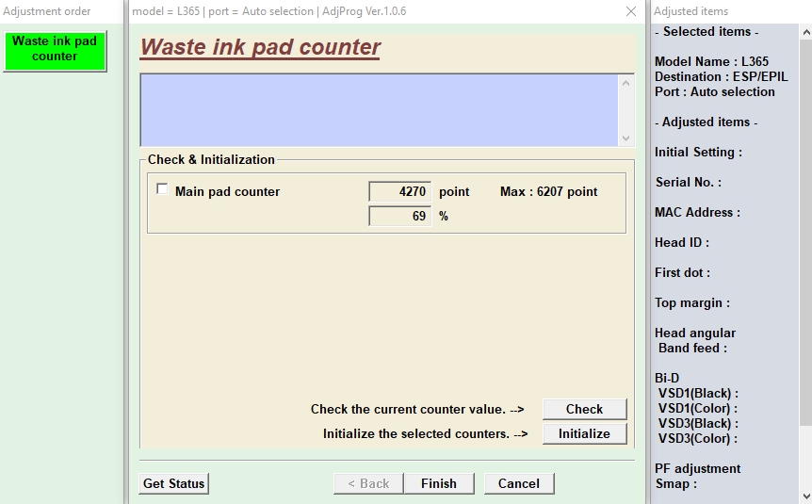812x504 pixels.
Task: Click the Head ID : entry
Action: point(681,242)
